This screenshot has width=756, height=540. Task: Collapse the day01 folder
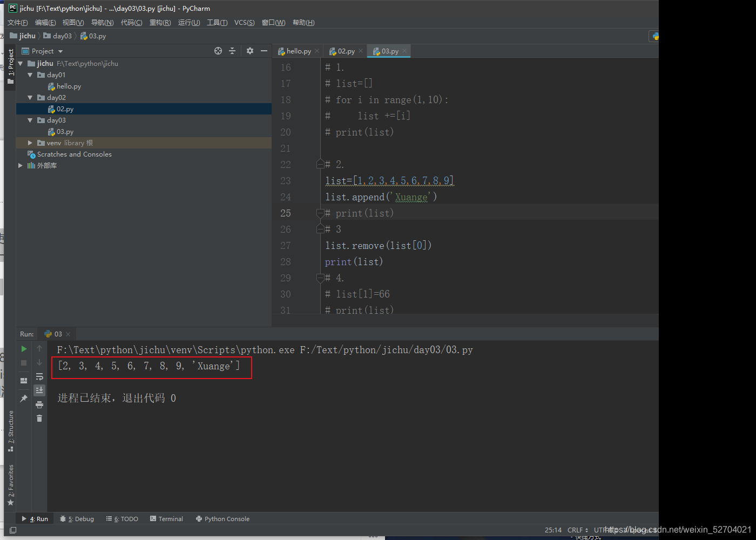(x=30, y=75)
